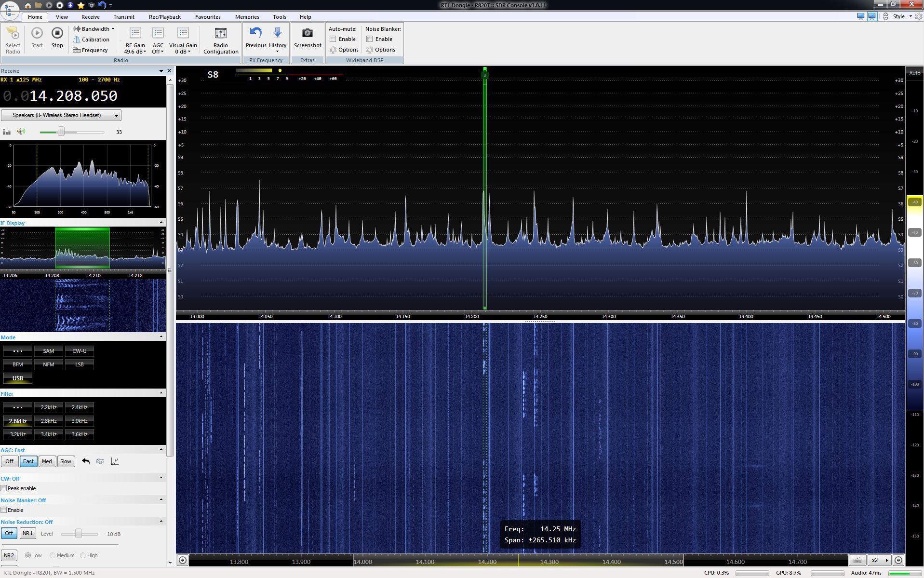
Task: Stop the radio using the Stop icon
Action: tap(57, 34)
